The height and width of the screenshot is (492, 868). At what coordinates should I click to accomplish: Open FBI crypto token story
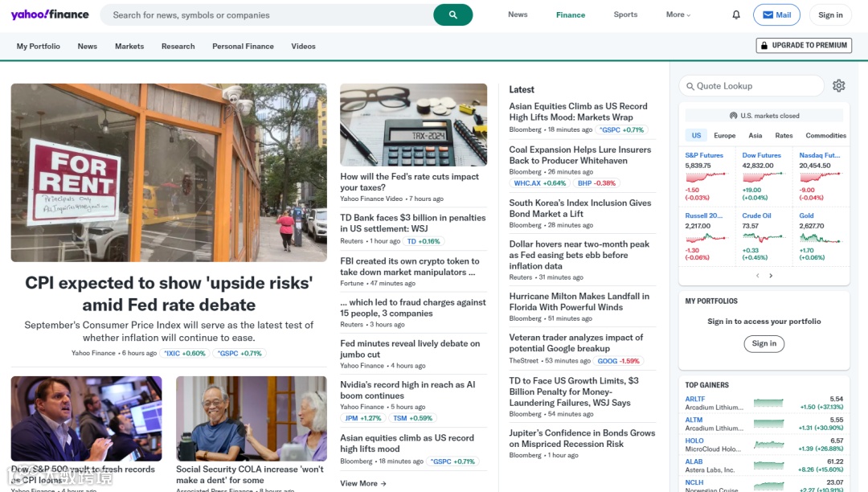pos(410,266)
